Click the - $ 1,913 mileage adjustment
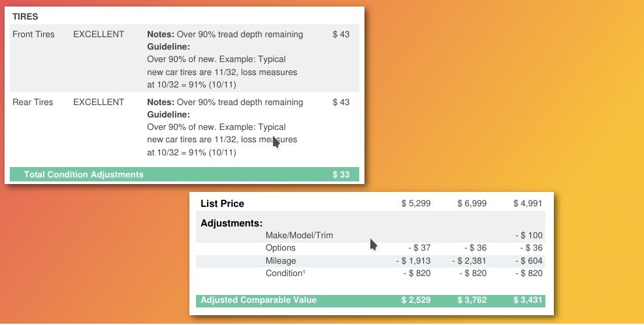 [413, 261]
